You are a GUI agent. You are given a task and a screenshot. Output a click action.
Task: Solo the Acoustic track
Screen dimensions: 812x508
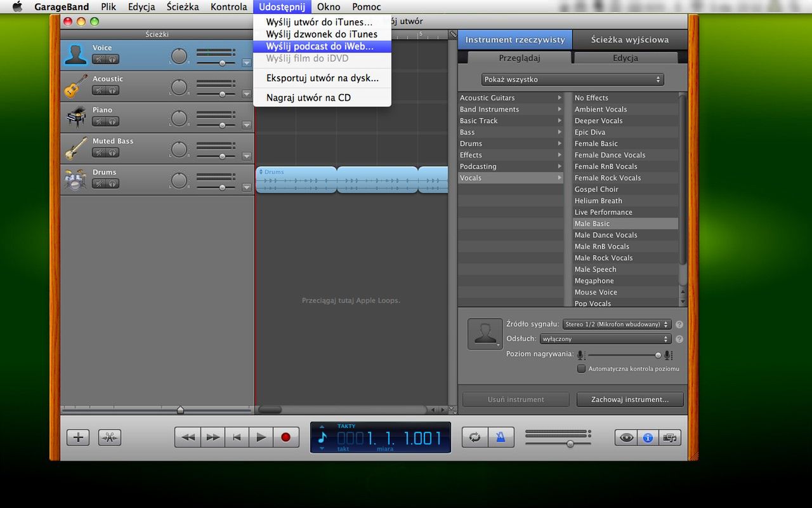[x=112, y=90]
